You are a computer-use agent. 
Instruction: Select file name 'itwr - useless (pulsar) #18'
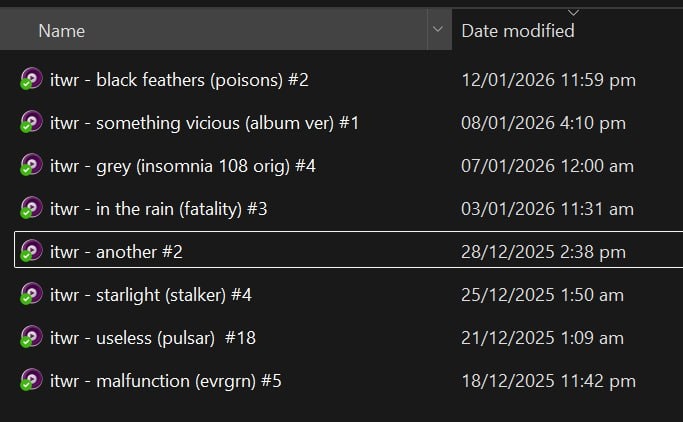click(152, 338)
